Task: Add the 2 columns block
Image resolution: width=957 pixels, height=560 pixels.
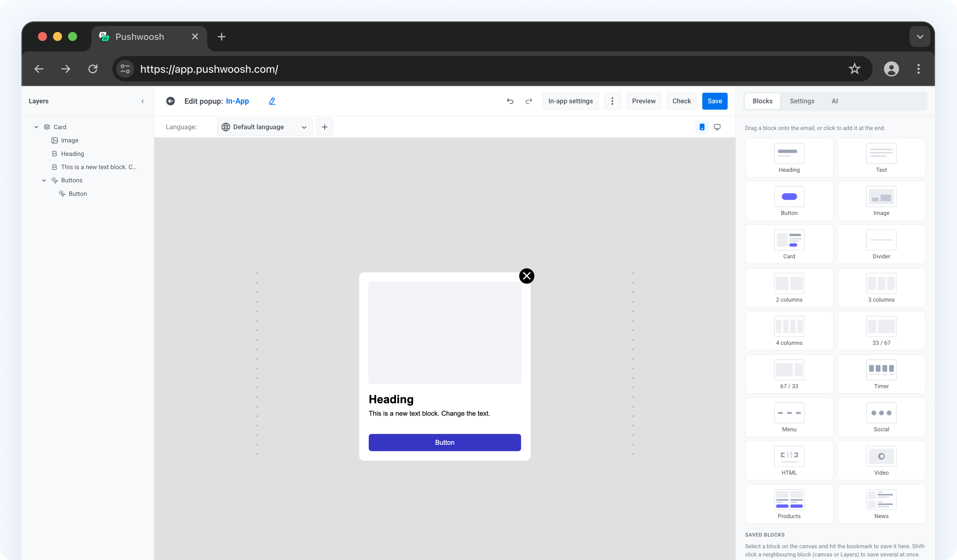Action: (789, 288)
